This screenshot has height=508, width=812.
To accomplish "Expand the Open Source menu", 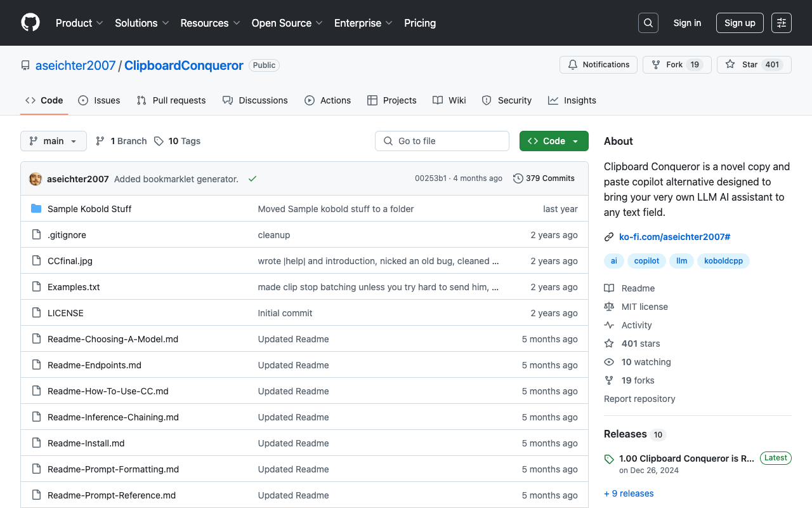I will pos(287,23).
